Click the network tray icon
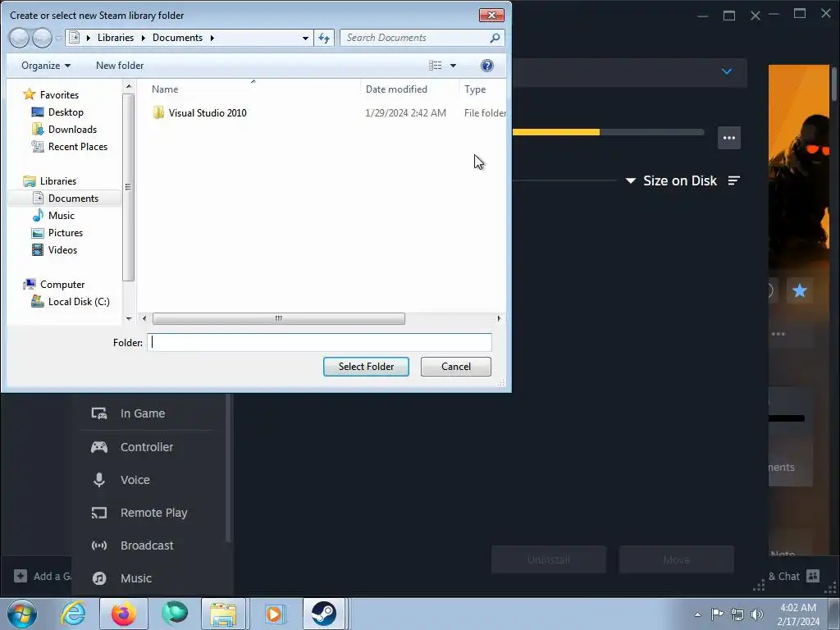The height and width of the screenshot is (630, 840). [x=737, y=614]
